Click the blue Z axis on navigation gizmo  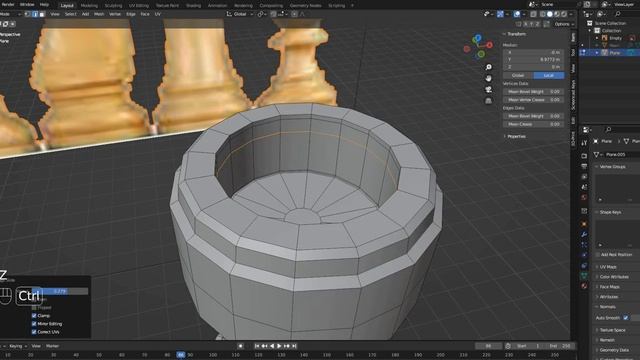point(478,38)
